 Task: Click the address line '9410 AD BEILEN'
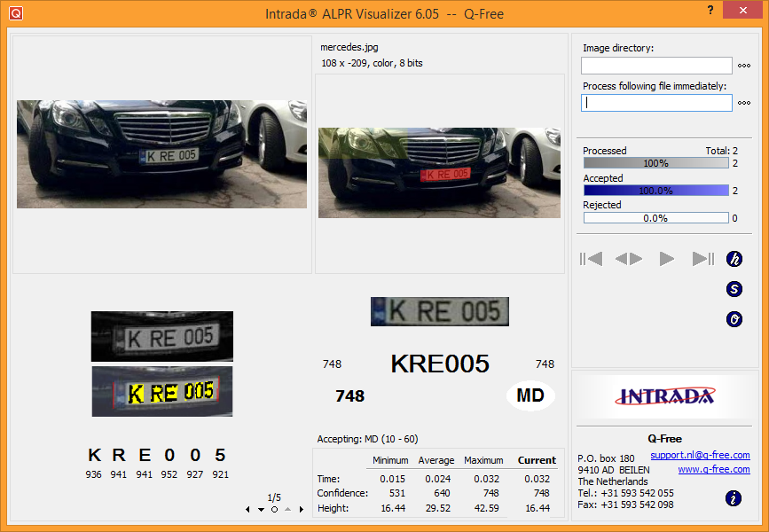coord(614,470)
